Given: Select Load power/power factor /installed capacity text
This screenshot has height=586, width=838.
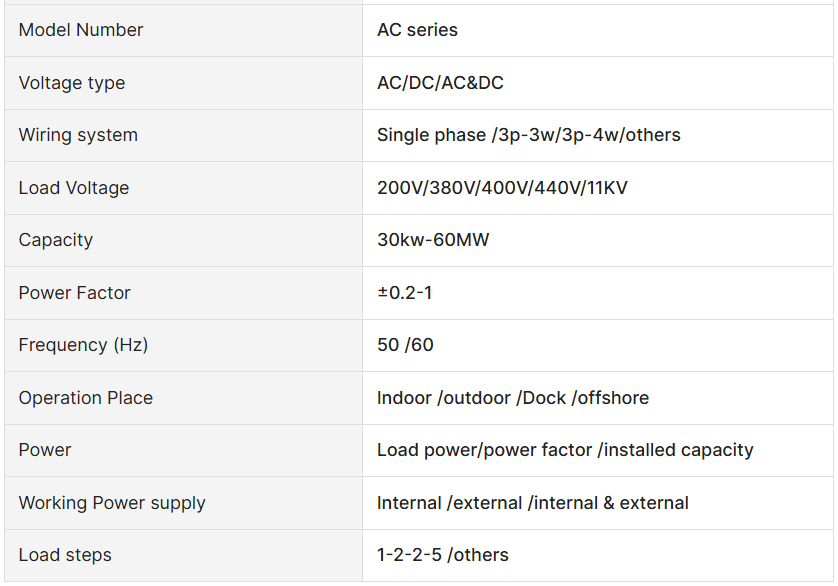Looking at the screenshot, I should coord(565,450).
